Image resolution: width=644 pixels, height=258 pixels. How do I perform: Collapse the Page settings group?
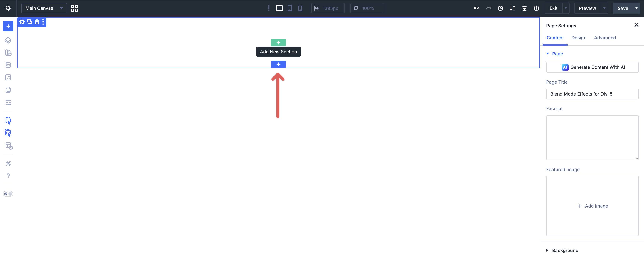pos(548,54)
